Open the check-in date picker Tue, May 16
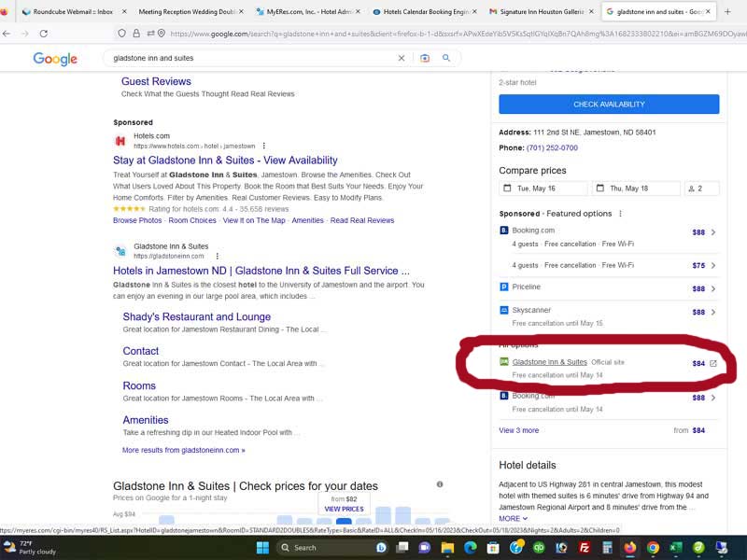The width and height of the screenshot is (747, 560). (543, 189)
